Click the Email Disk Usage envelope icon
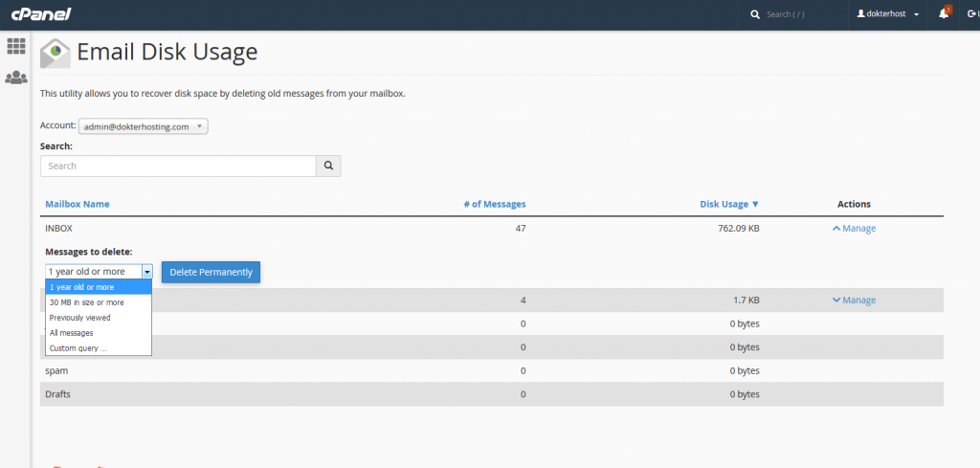The image size is (980, 468). [56, 53]
